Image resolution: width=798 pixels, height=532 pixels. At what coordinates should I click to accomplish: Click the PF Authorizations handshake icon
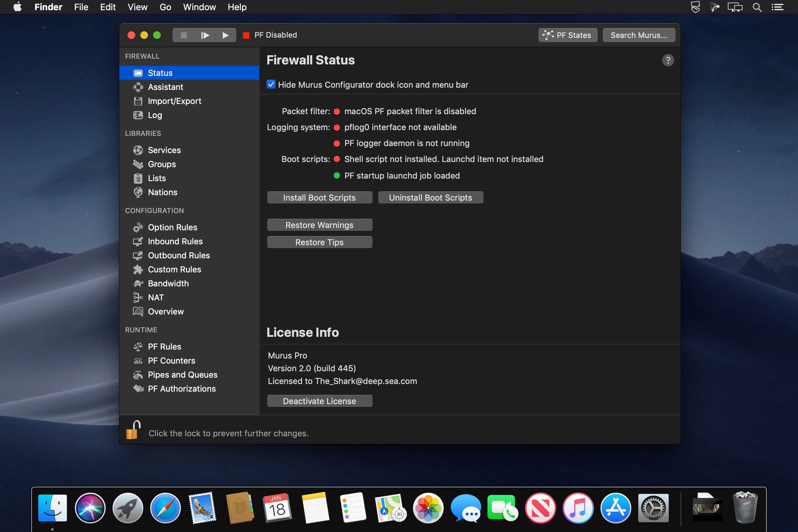point(138,388)
